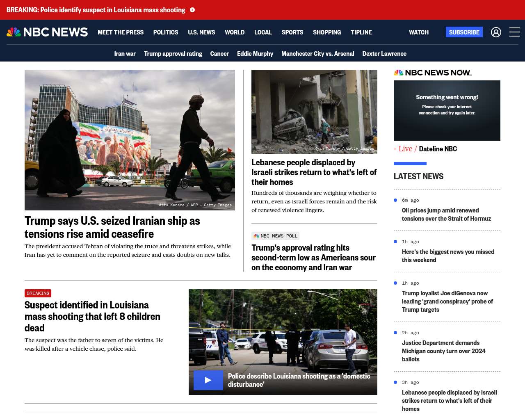Click the NBC News peacock logo
The height and width of the screenshot is (420, 525).
point(47,32)
